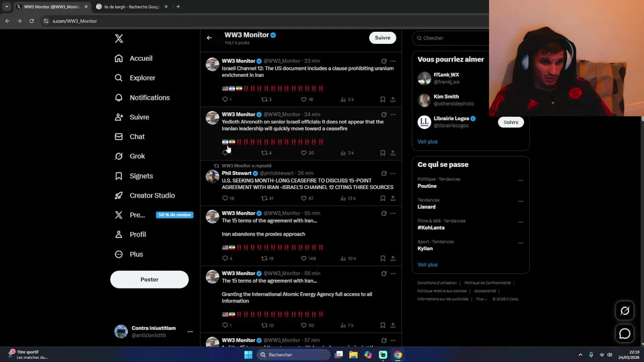644x362 pixels.
Task: Open File Explorer from taskbar
Action: [354, 355]
